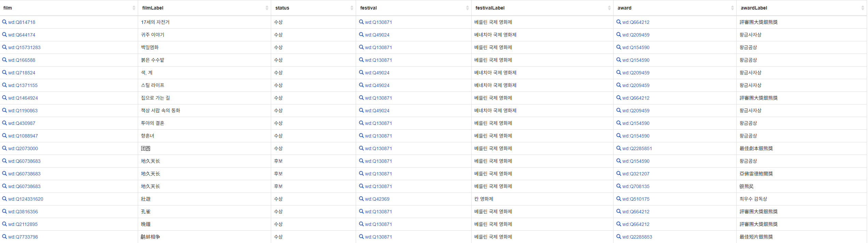Sort table by film column arrows
Image resolution: width=868 pixels, height=243 pixels.
(x=134, y=8)
